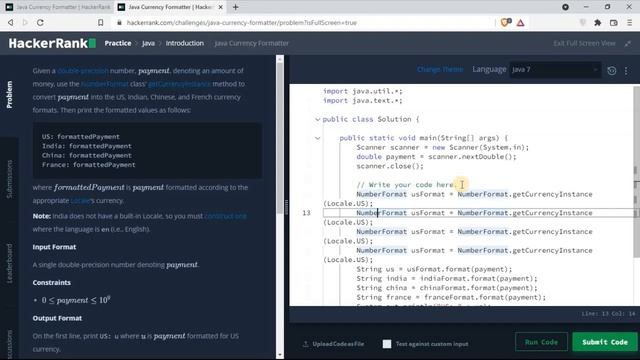Screen dimensions: 640x360
Task: Open browser extensions puzzle icon
Action: coord(598,23)
